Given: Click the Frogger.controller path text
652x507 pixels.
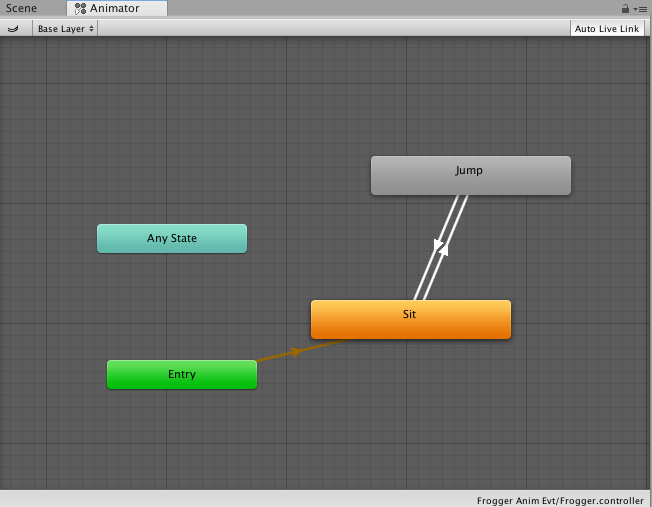Looking at the screenshot, I should click(x=560, y=500).
